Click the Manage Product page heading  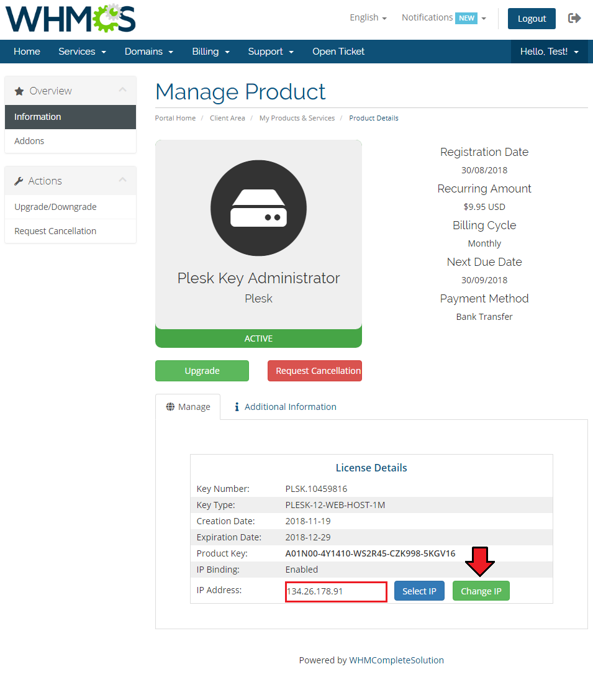coord(240,92)
